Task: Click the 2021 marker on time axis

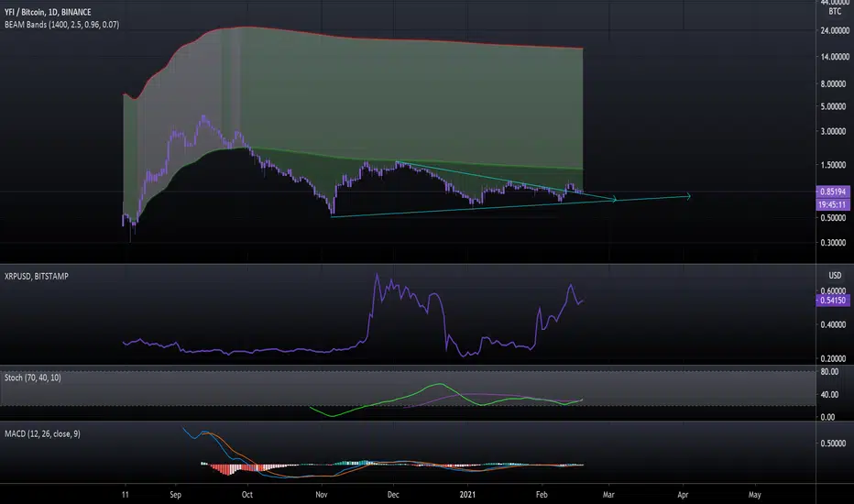Action: pyautogui.click(x=467, y=495)
